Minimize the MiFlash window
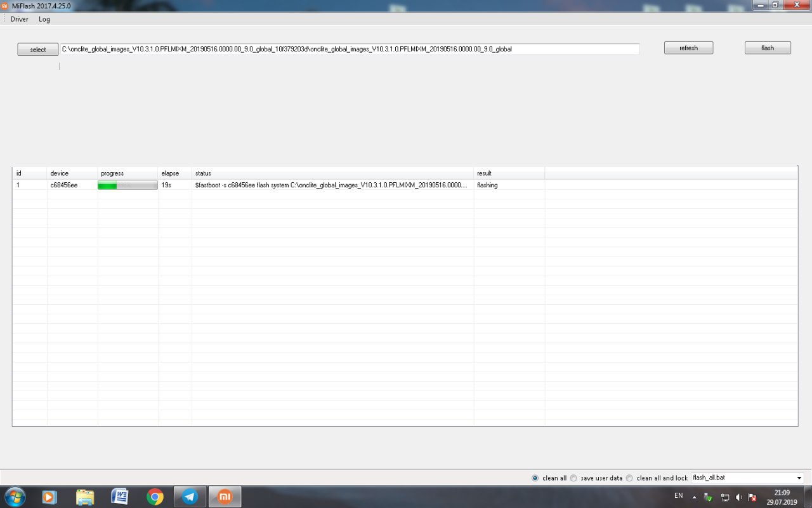812x508 pixels. 761,4
